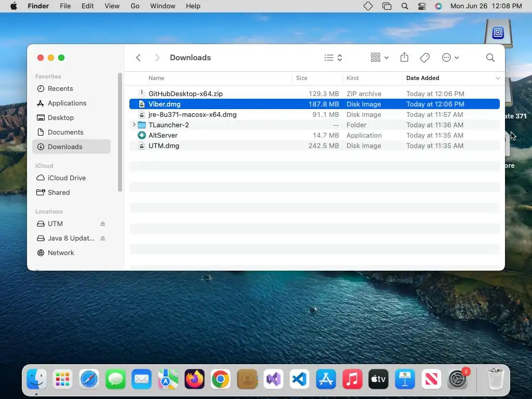The height and width of the screenshot is (399, 532).
Task: Select Desktop in the sidebar
Action: [71, 118]
